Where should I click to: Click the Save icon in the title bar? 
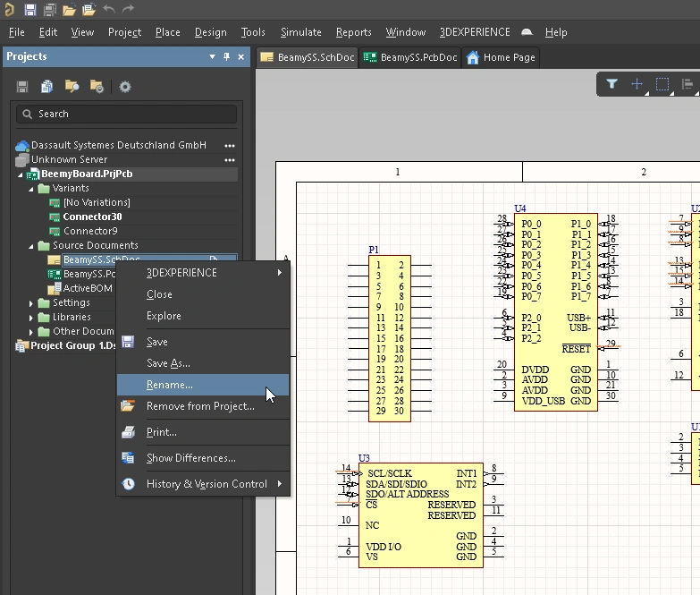[x=30, y=9]
